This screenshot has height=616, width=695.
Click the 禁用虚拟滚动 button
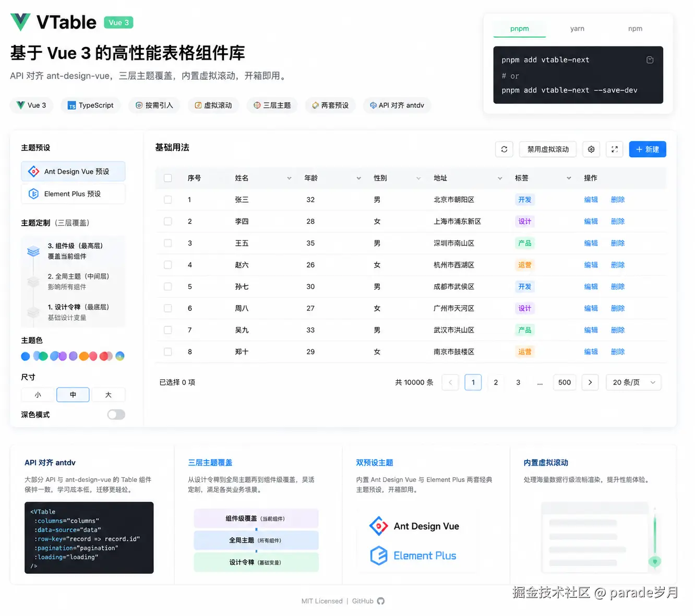click(548, 149)
